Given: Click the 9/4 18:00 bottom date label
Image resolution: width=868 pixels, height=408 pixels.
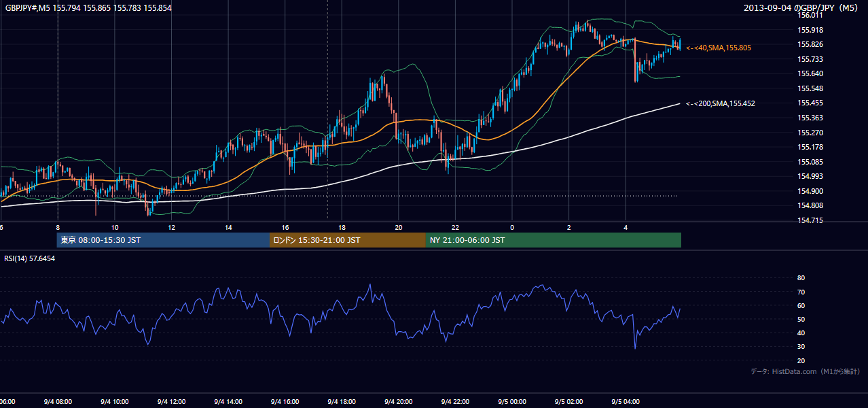Looking at the screenshot, I should [341, 402].
